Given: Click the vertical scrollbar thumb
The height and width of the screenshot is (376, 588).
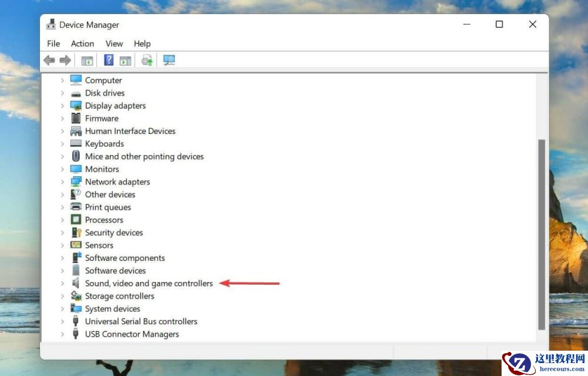Looking at the screenshot, I should (x=542, y=234).
